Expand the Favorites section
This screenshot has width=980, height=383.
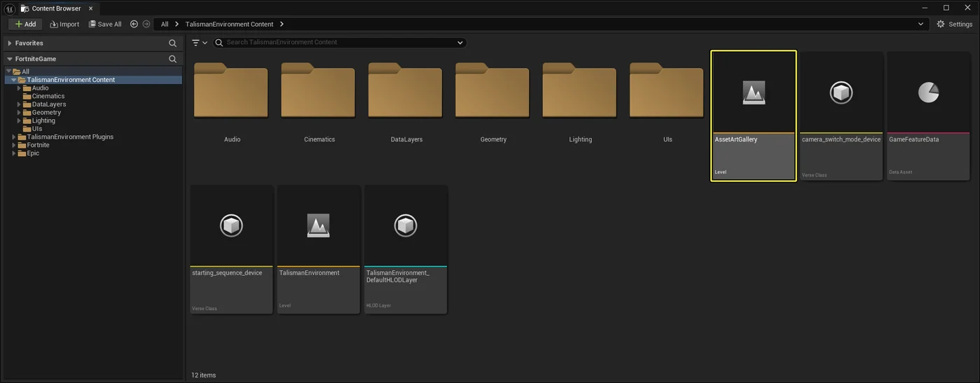(x=10, y=43)
